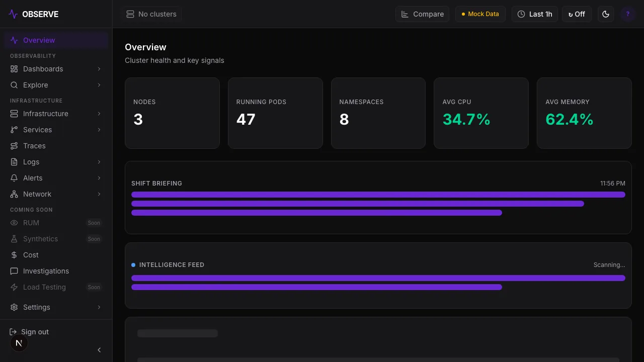The image size is (644, 362).
Task: Expand the Infrastructure submenu chevron
Action: coord(99,114)
